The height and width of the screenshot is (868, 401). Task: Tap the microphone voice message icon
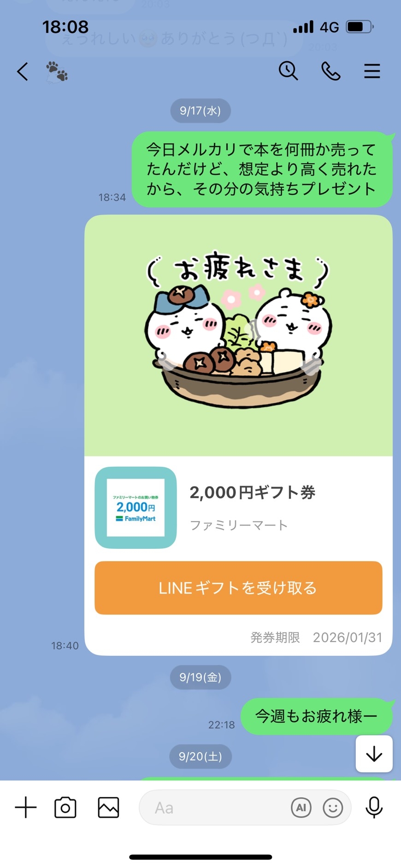374,808
